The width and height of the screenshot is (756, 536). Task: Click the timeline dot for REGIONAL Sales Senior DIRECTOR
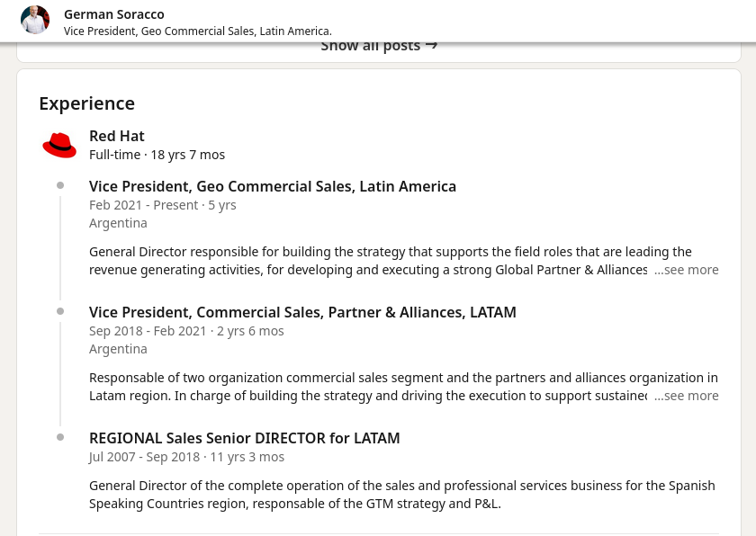(x=60, y=438)
